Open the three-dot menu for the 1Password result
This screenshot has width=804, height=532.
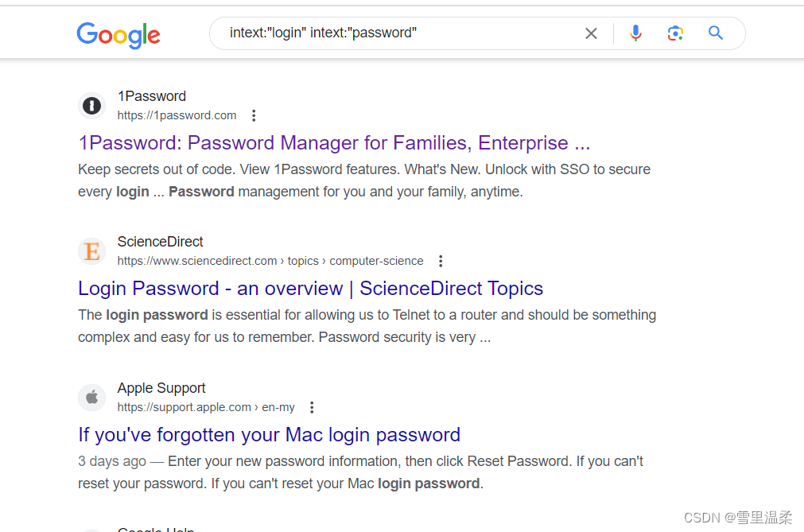[253, 115]
